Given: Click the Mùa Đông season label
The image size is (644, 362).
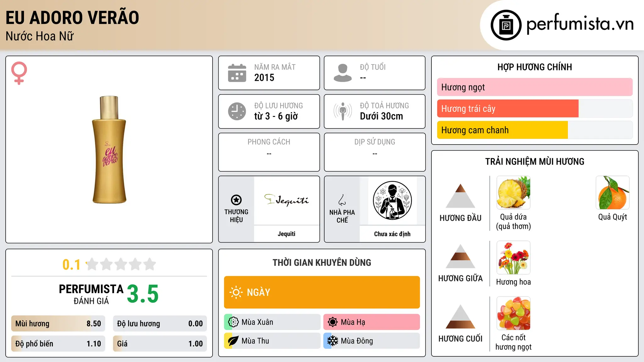Looking at the screenshot, I should tap(357, 341).
